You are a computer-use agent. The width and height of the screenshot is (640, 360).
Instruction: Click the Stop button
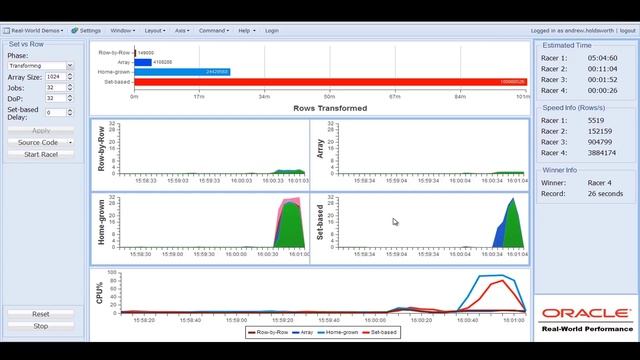(41, 326)
